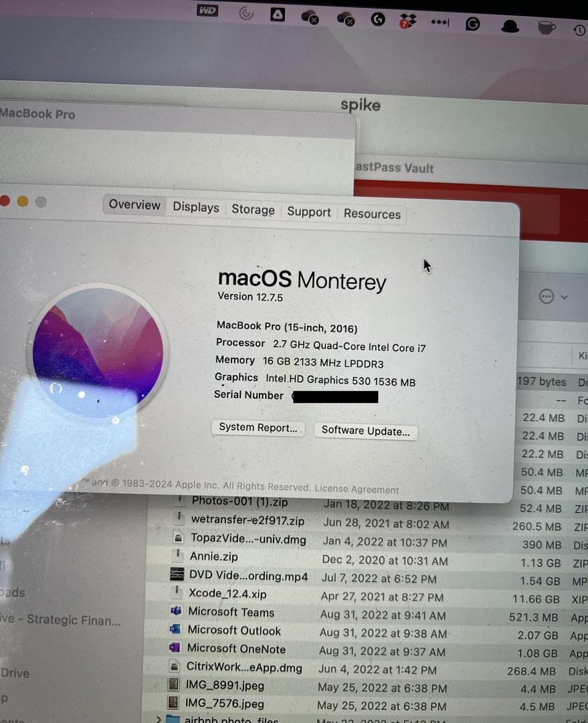This screenshot has width=588, height=723.
Task: Expand the airbnb photo_files folder
Action: [x=159, y=720]
